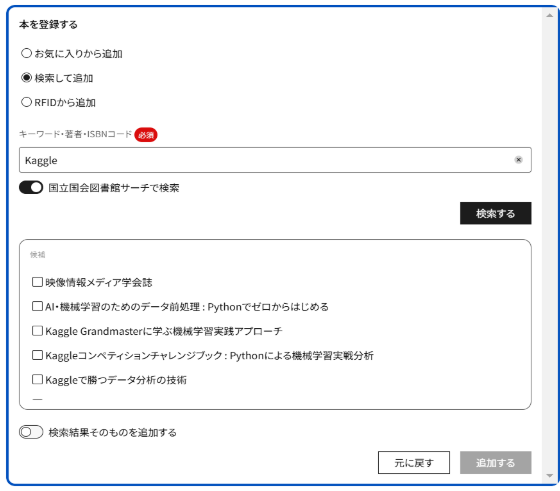Choose the RFIDから追加 radio option
The height and width of the screenshot is (491, 560).
[26, 102]
